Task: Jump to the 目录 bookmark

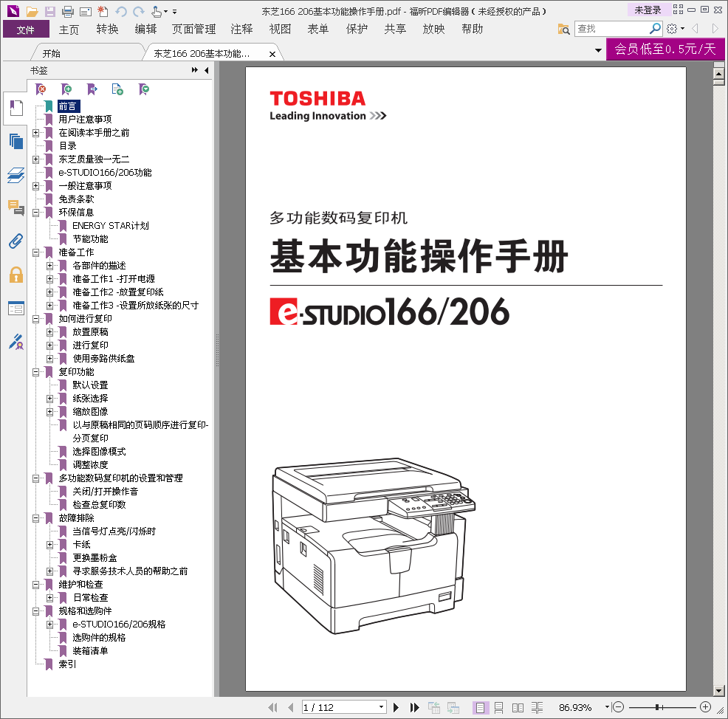Action: tap(67, 145)
